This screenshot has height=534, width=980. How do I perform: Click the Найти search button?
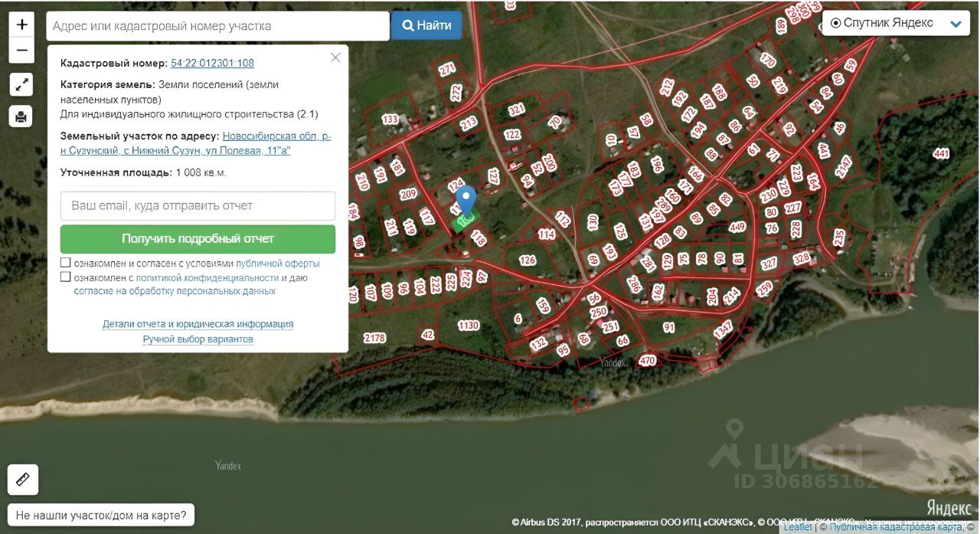coord(426,25)
